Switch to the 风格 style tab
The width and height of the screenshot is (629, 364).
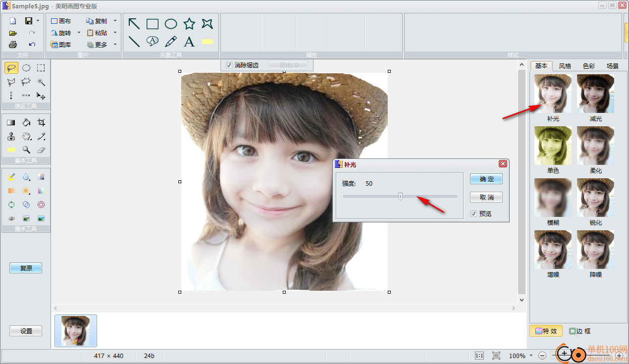click(565, 66)
